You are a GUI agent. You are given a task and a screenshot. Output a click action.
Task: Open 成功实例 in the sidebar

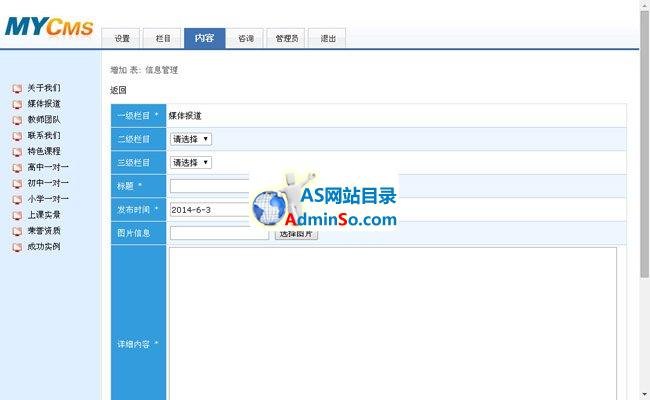(x=44, y=247)
